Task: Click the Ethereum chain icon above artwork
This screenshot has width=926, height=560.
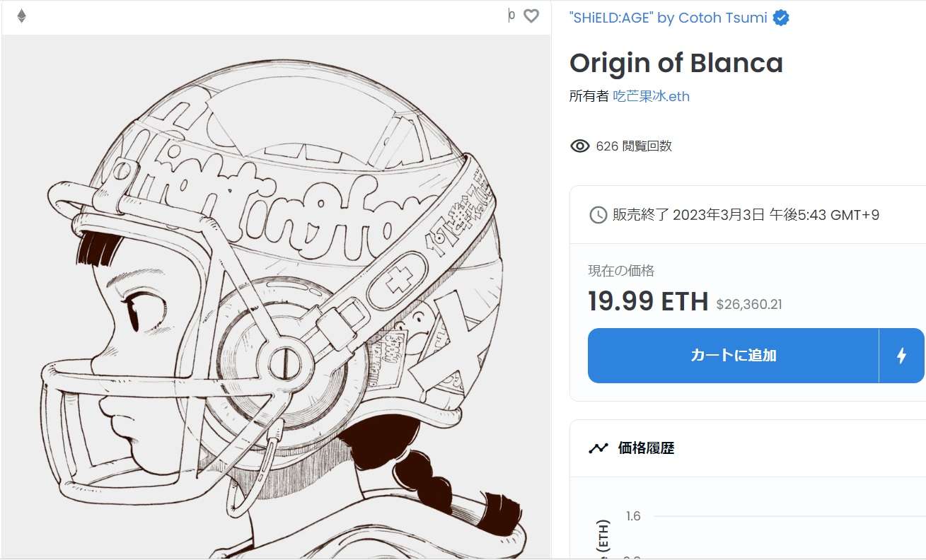Action: [x=21, y=16]
